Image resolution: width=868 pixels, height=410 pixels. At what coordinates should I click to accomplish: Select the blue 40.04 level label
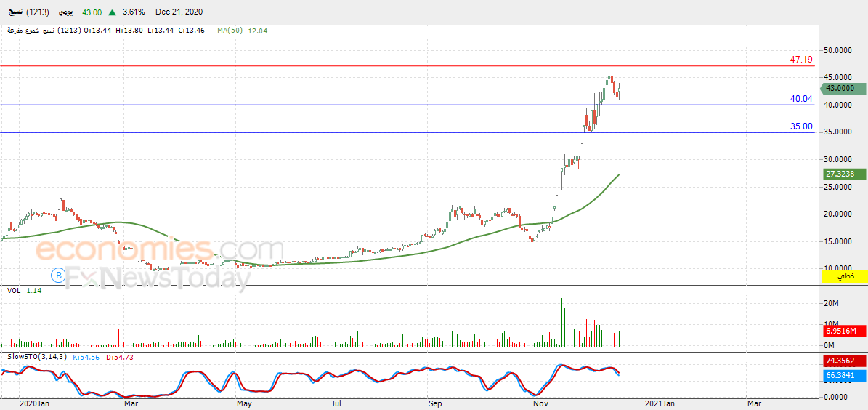coord(801,99)
